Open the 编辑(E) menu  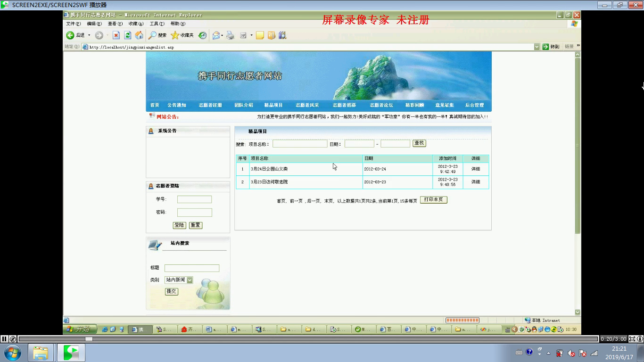point(94,24)
